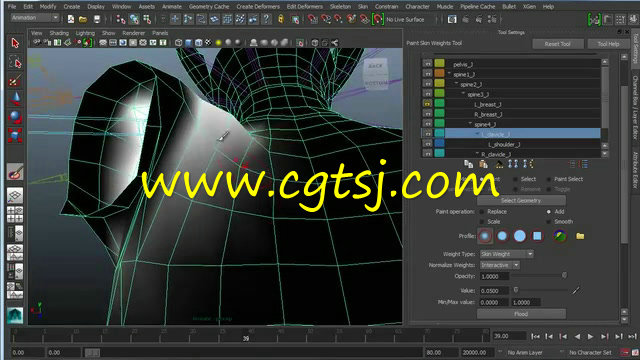Open brush profile folder browser
This screenshot has height=360, width=640.
[x=580, y=236]
